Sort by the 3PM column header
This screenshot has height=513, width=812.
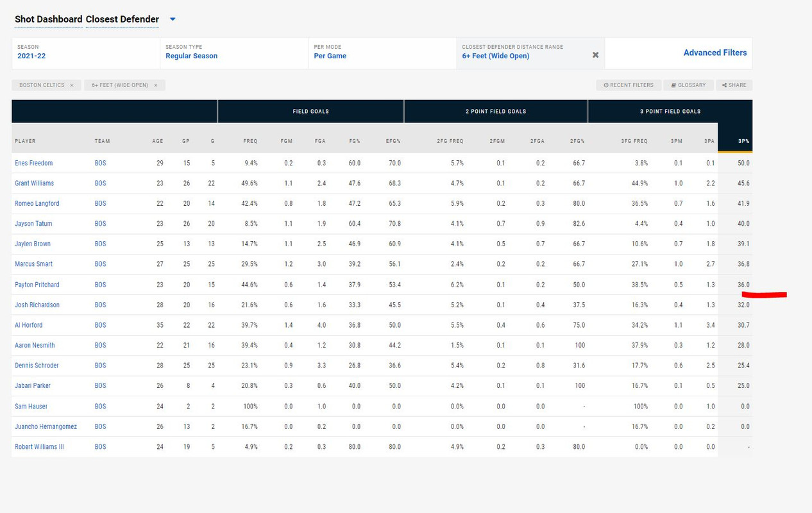click(677, 141)
